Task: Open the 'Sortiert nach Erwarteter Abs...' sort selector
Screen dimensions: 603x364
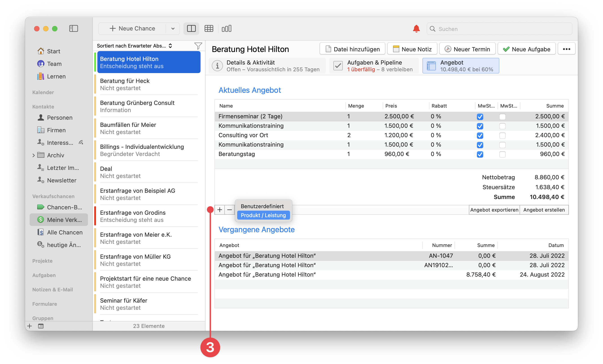Action: [134, 46]
